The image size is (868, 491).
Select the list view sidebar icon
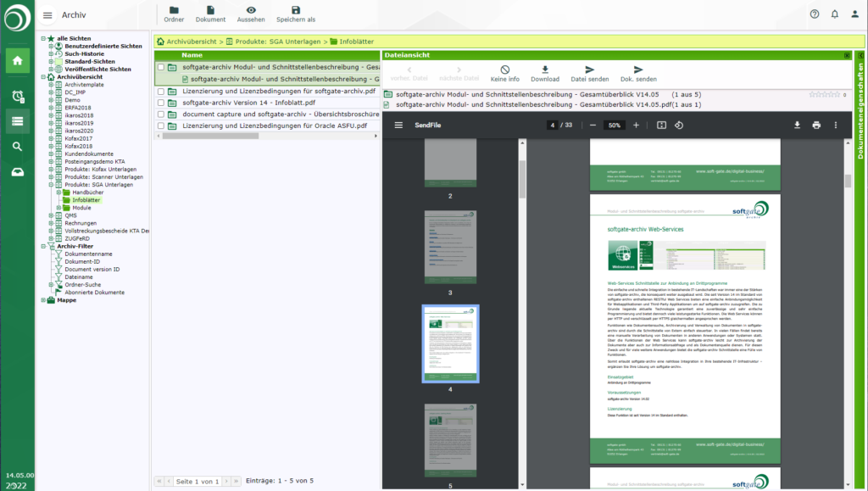[17, 121]
